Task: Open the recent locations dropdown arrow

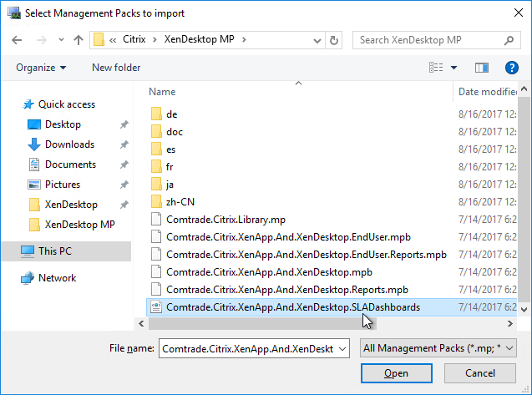Action: pyautogui.click(x=61, y=40)
